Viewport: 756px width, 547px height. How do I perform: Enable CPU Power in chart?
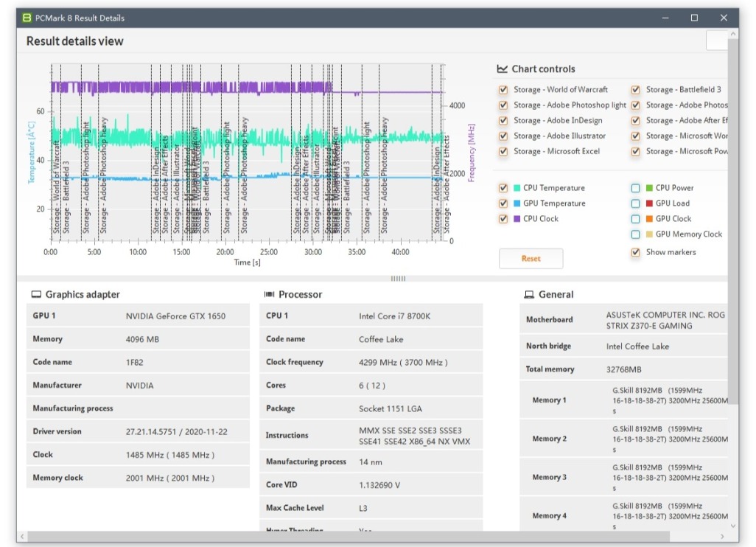(635, 188)
